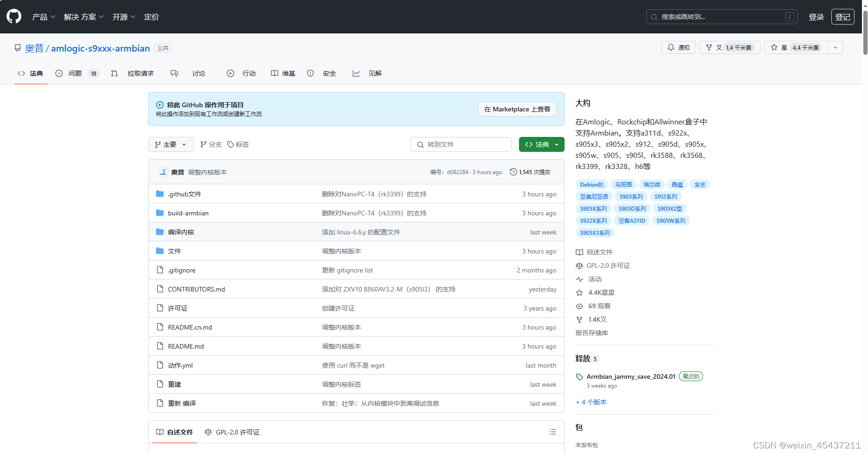
Task: Open the GitHub home logo
Action: pyautogui.click(x=14, y=17)
